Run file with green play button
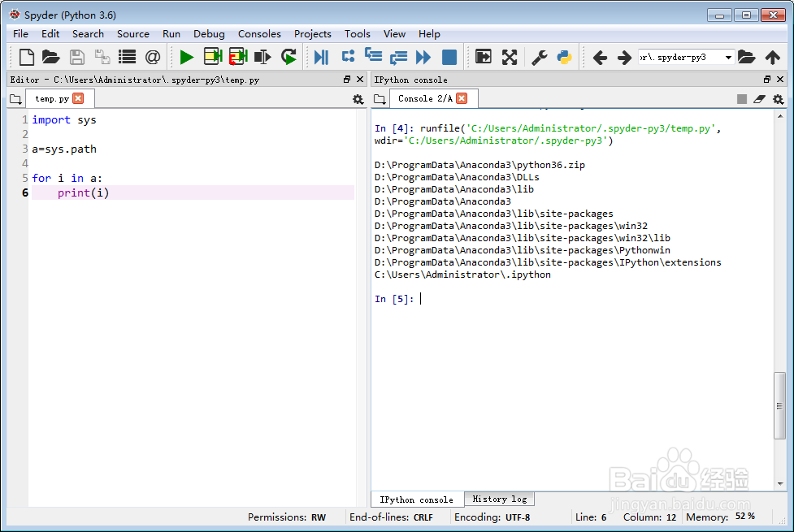This screenshot has width=794, height=532. pos(187,57)
